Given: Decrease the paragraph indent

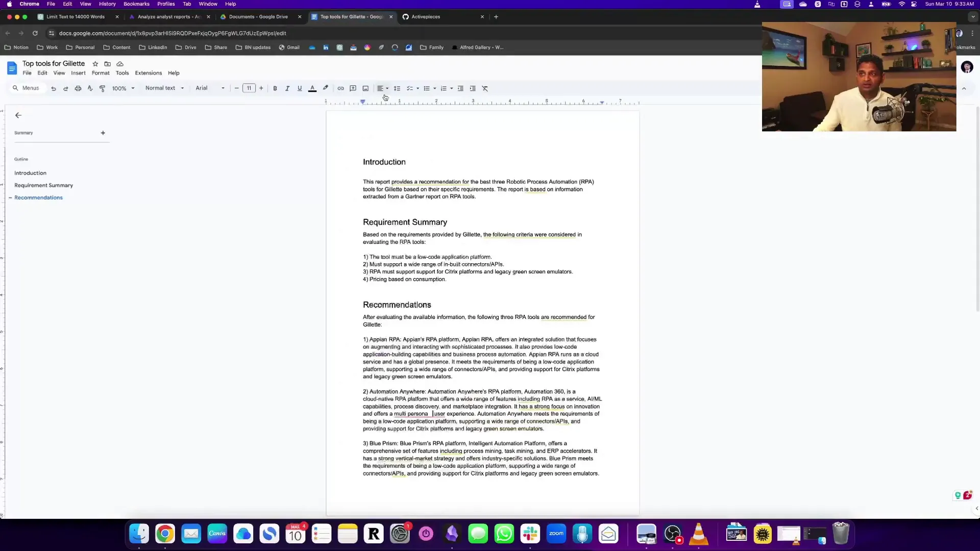Looking at the screenshot, I should coord(460,88).
